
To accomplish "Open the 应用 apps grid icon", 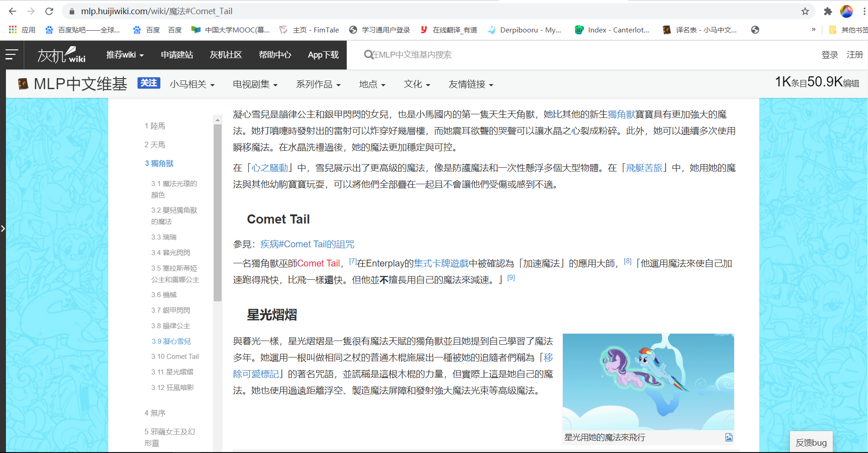I will pos(13,30).
